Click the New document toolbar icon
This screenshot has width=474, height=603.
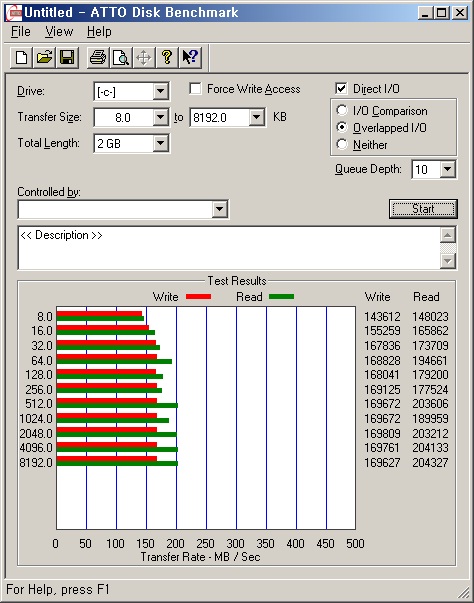tap(21, 58)
